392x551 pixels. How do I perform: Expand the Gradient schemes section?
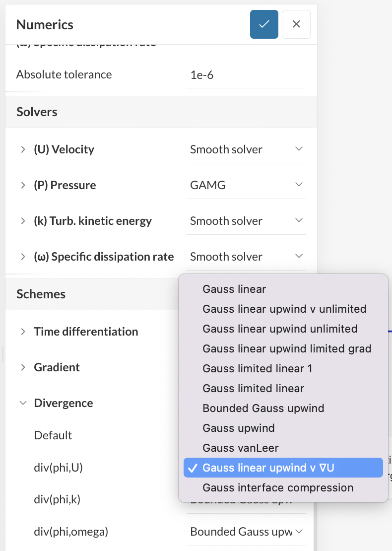tap(23, 367)
